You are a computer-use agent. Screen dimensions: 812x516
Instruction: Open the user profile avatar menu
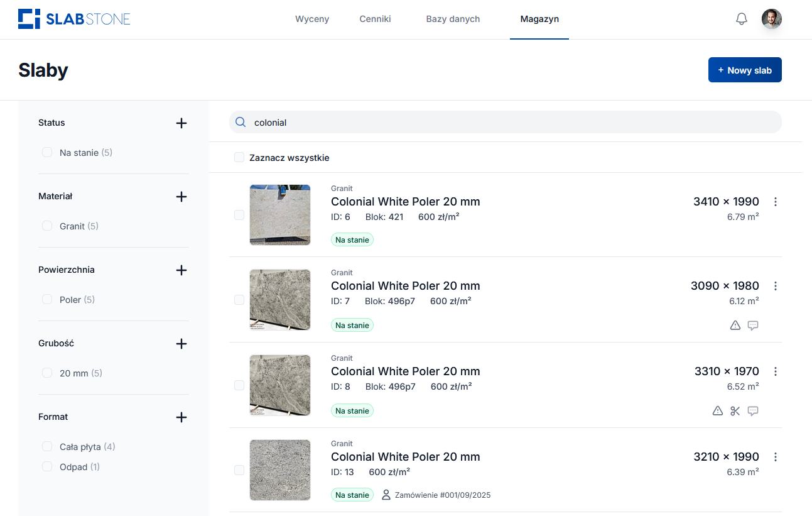[771, 19]
